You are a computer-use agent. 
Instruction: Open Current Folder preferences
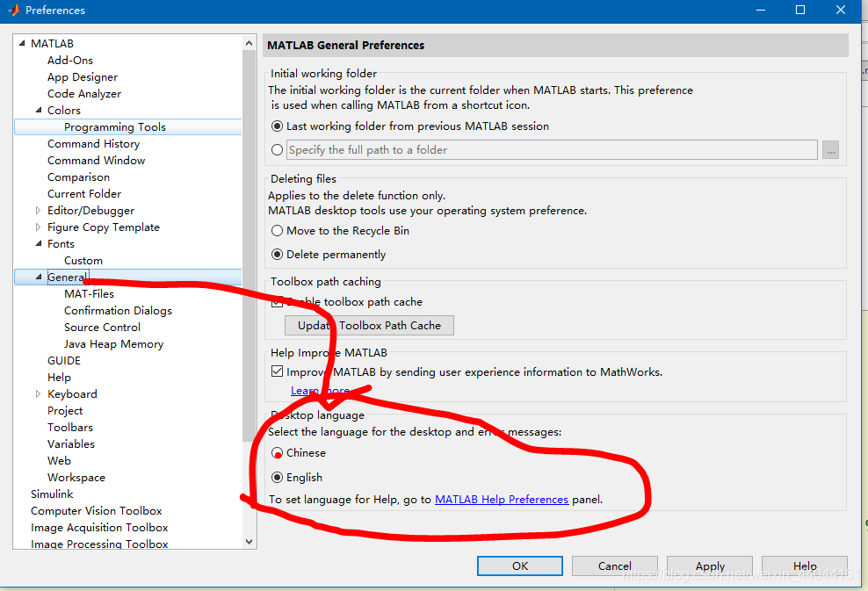[84, 194]
